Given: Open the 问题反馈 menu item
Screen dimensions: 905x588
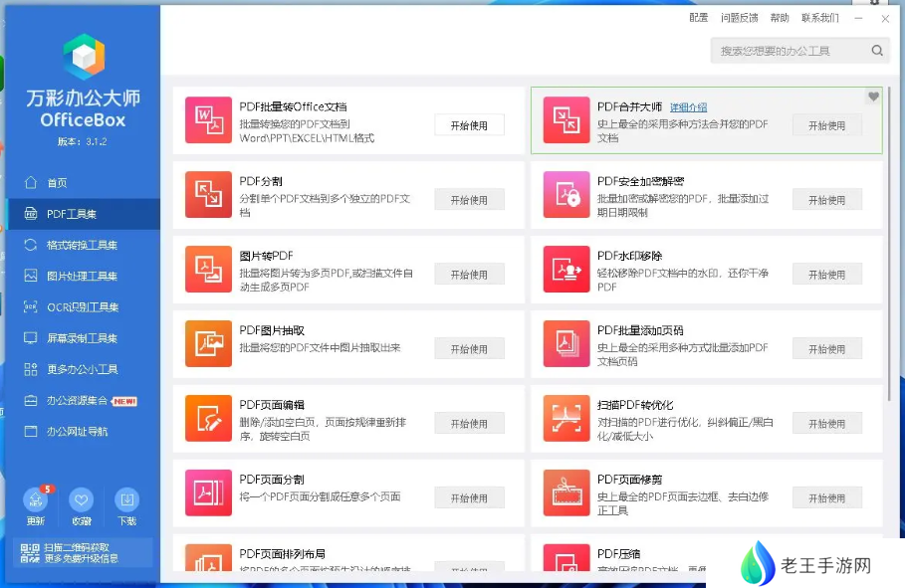Looking at the screenshot, I should [x=739, y=18].
